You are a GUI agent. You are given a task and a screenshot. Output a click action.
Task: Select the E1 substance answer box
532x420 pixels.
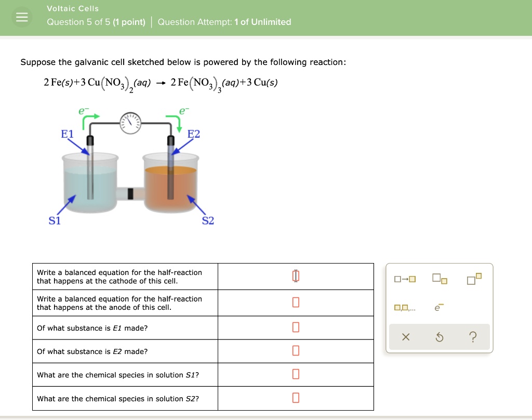coord(296,327)
